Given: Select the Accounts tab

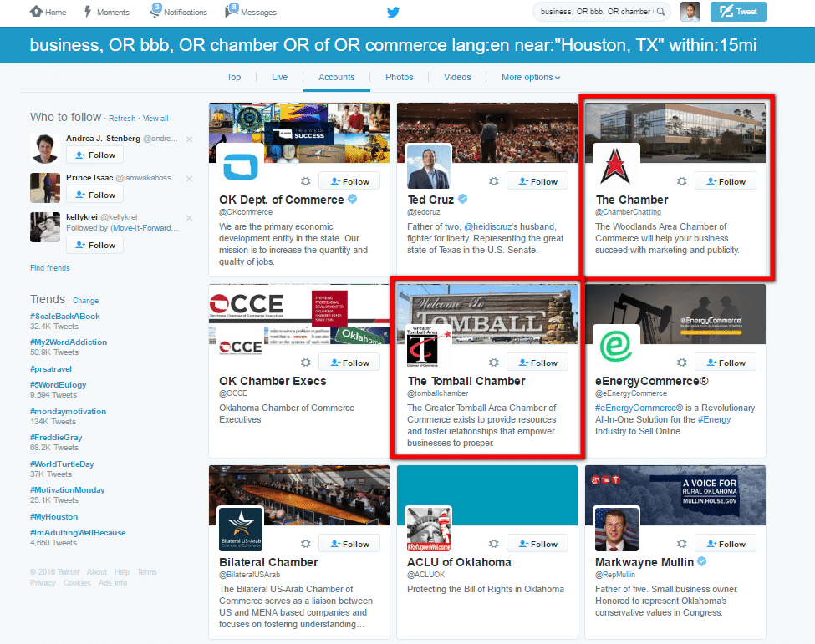Looking at the screenshot, I should point(336,78).
